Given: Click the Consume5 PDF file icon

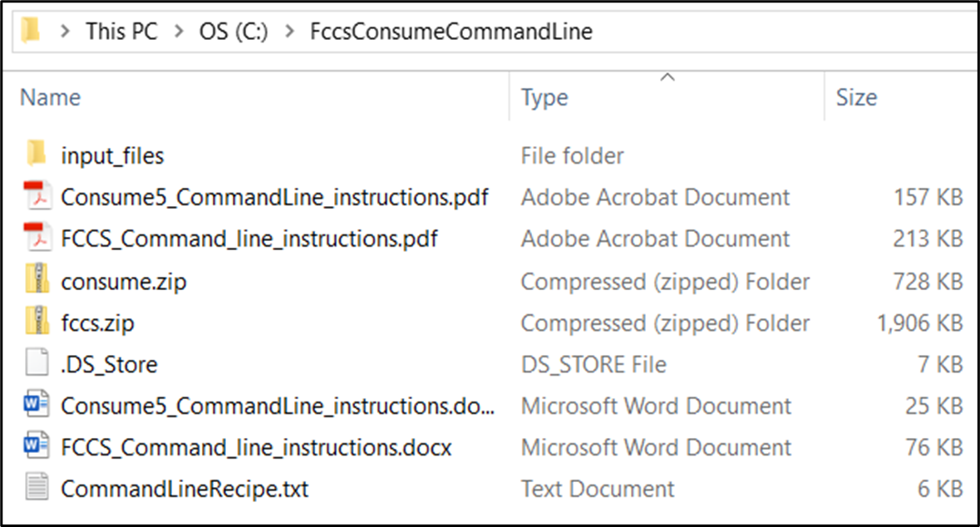Looking at the screenshot, I should (x=36, y=197).
